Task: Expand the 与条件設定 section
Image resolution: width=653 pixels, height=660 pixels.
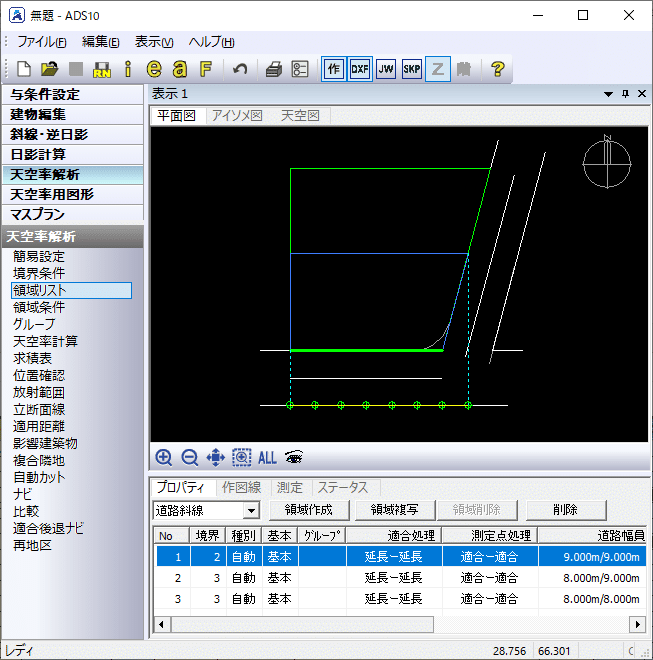Action: tap(72, 95)
